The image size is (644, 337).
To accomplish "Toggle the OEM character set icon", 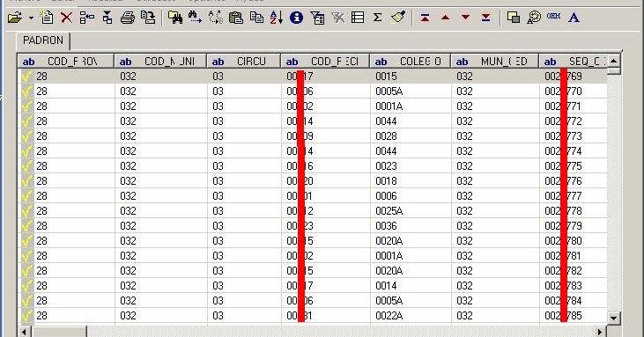I will pos(553,17).
